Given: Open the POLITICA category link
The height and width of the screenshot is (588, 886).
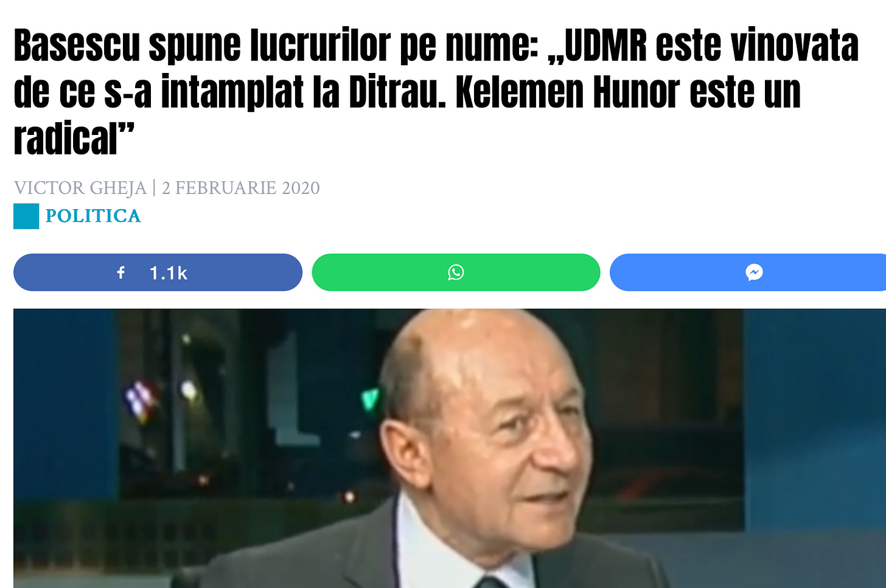Looking at the screenshot, I should coord(93,216).
